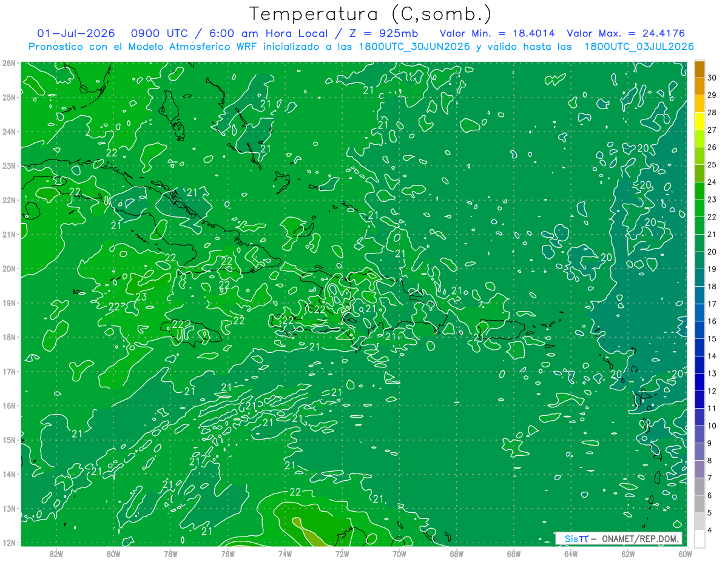
Task: Click the '15N' latitude axis label
Action: coord(8,440)
